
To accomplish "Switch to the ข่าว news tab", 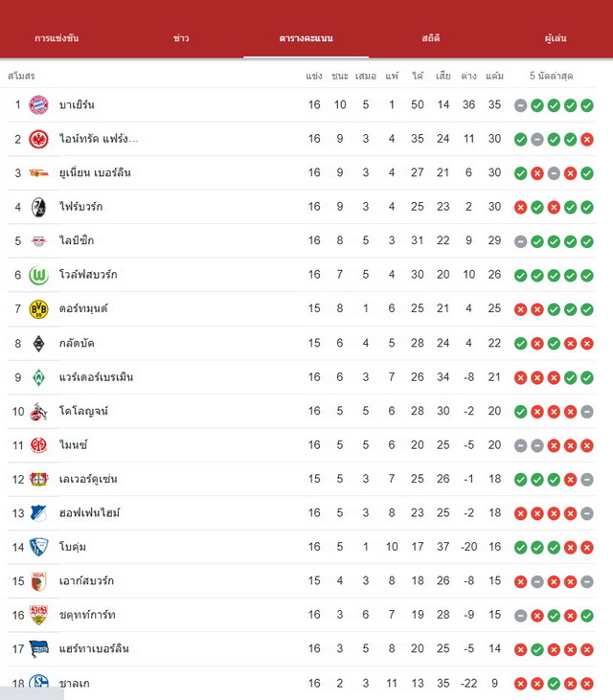I will (181, 38).
